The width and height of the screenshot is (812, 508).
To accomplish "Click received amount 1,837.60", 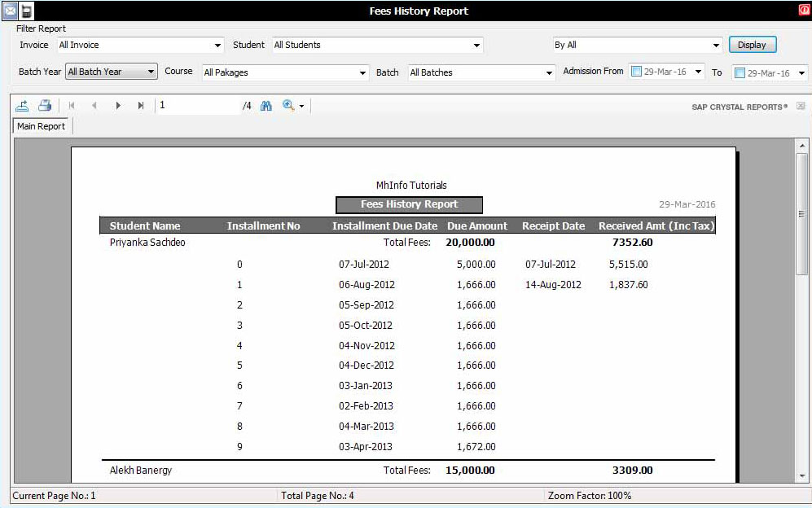I will tap(628, 285).
